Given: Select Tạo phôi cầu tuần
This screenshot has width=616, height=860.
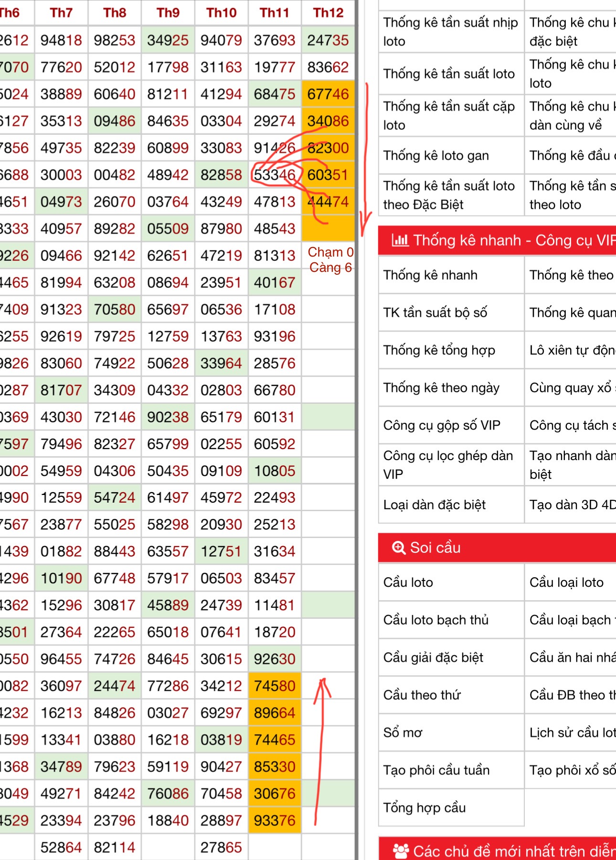Looking at the screenshot, I should (x=436, y=770).
